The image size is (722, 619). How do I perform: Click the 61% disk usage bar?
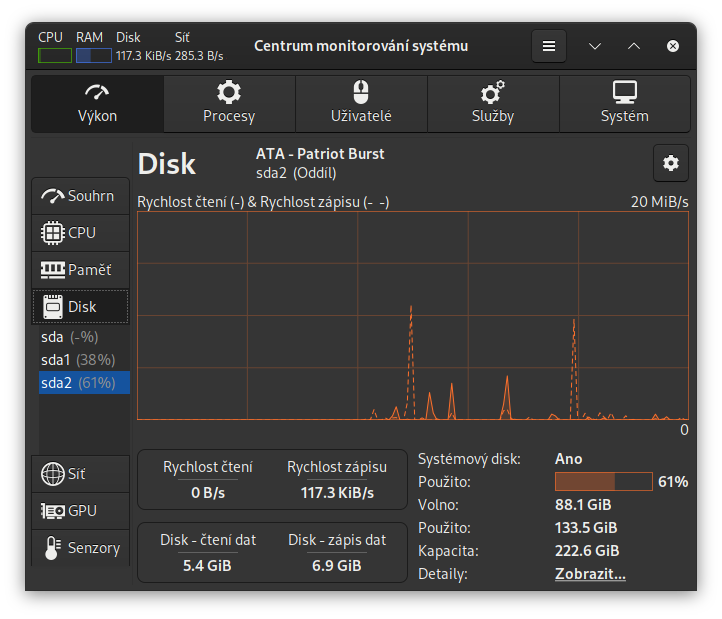click(603, 482)
